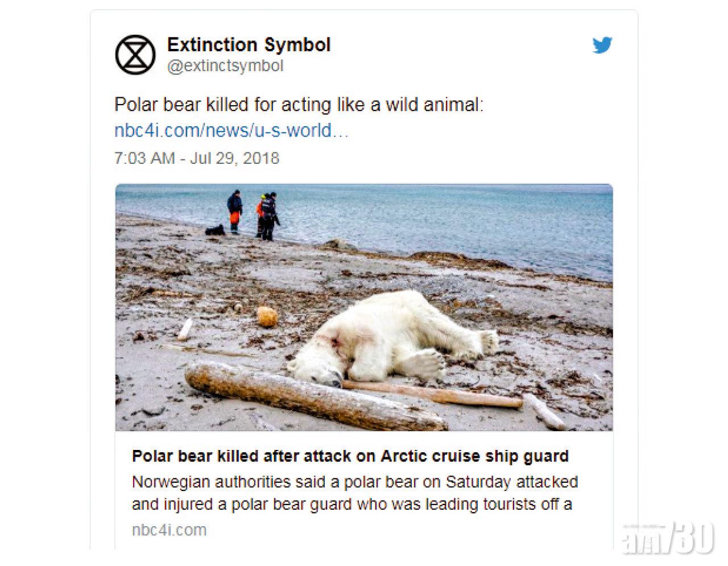Click the dark object left of the people
The image size is (728, 566).
click(x=215, y=230)
